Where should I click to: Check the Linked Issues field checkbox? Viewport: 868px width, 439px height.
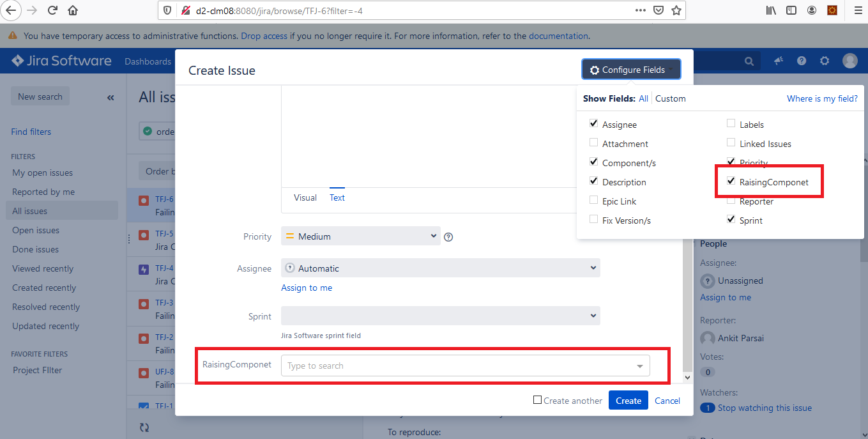click(731, 143)
